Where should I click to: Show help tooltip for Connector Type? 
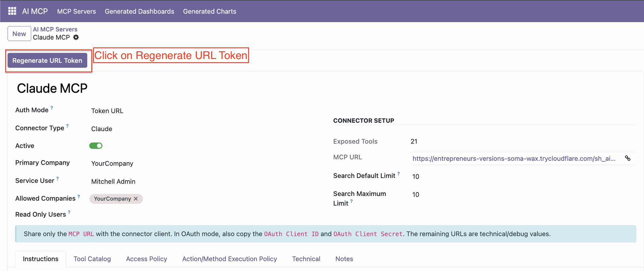click(x=67, y=126)
